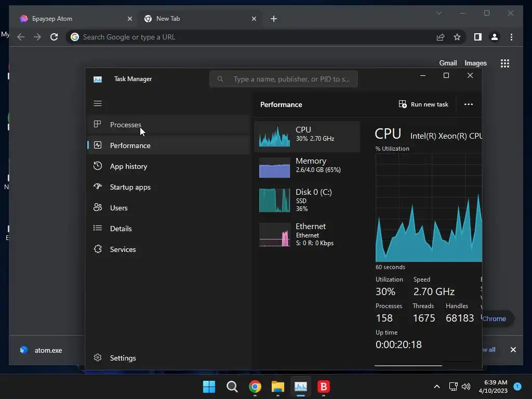Toggle the Task Manager hamburger navigation menu
The image size is (532, 399).
[x=98, y=103]
